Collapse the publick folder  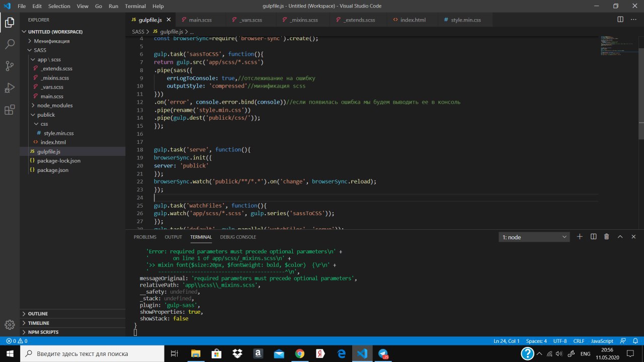(73, 115)
